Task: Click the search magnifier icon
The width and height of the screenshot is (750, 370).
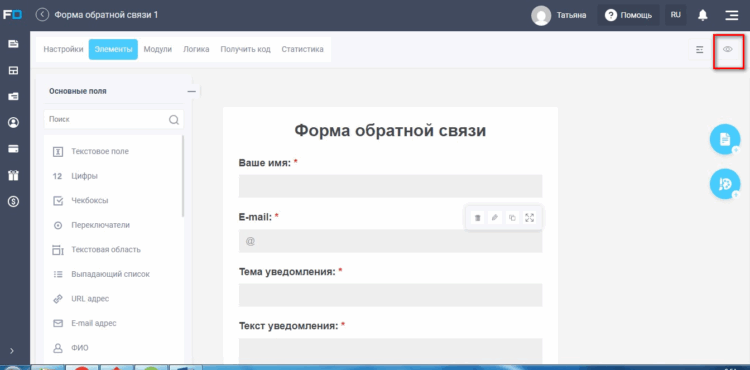Action: click(x=174, y=120)
